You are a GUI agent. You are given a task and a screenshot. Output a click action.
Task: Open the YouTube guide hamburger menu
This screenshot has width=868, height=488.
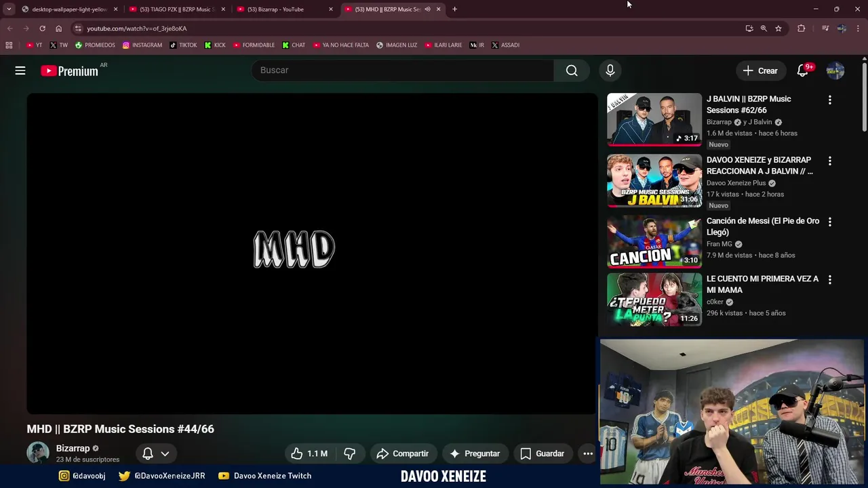pyautogui.click(x=20, y=70)
